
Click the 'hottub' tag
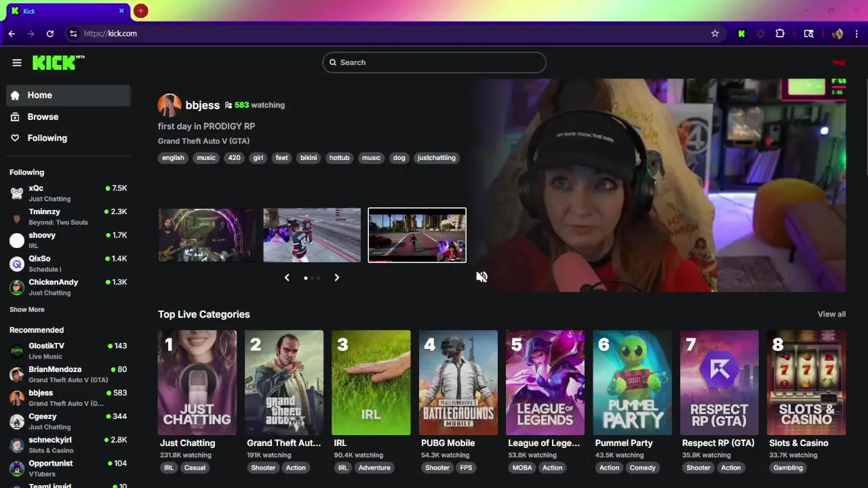[x=339, y=158]
